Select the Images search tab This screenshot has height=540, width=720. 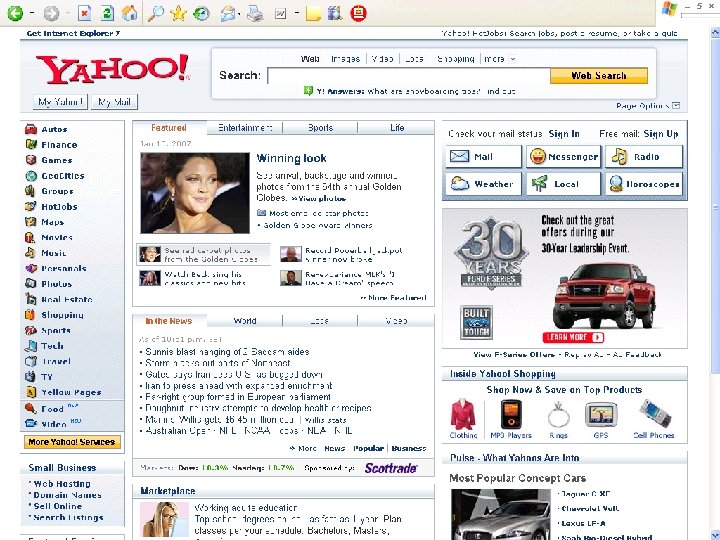click(x=345, y=59)
